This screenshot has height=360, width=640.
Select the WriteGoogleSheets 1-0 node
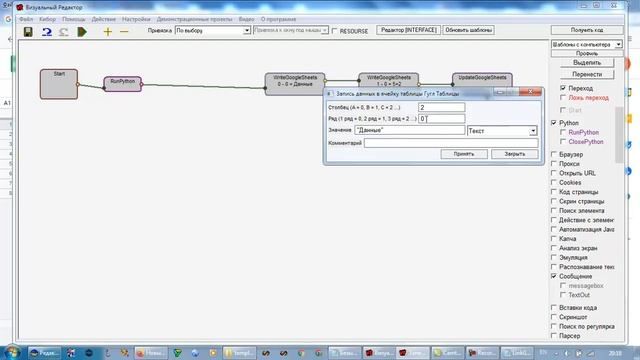point(389,80)
